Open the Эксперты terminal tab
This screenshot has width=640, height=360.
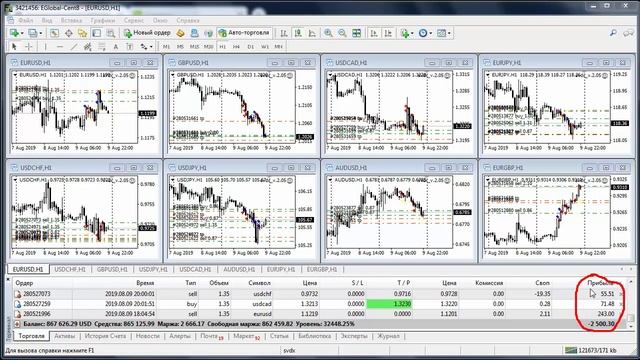click(354, 336)
